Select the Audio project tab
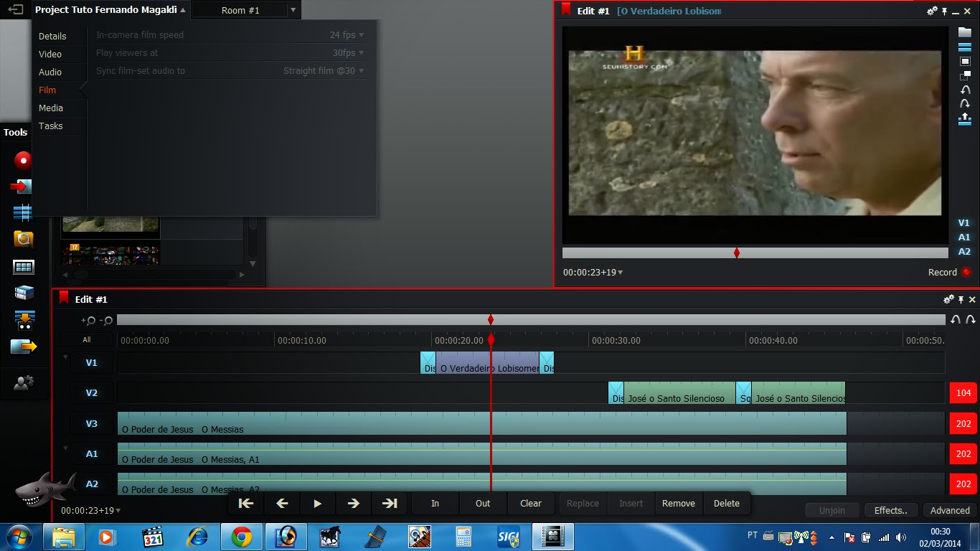Image resolution: width=980 pixels, height=551 pixels. (x=50, y=72)
